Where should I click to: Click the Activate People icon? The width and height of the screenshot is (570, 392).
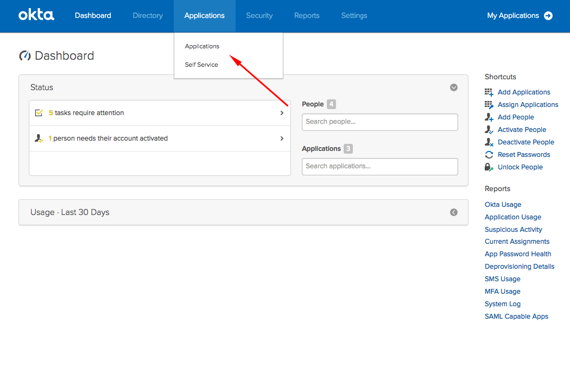487,129
